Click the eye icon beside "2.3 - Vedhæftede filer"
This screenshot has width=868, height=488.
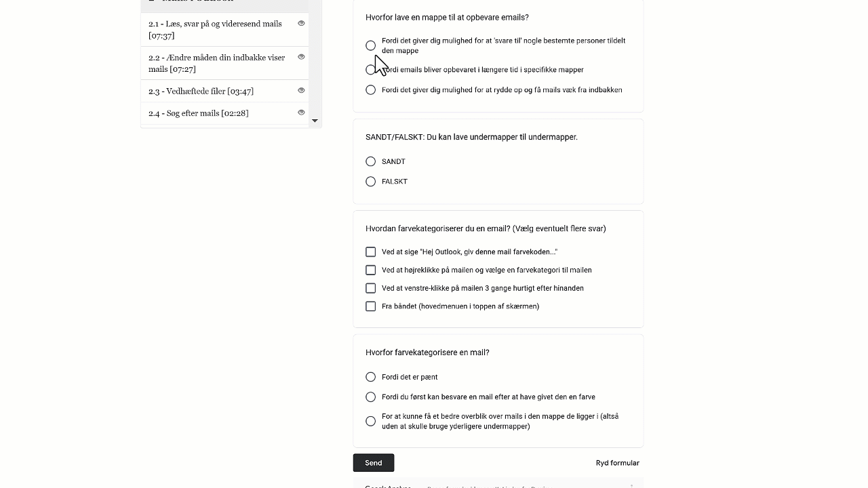coord(301,89)
